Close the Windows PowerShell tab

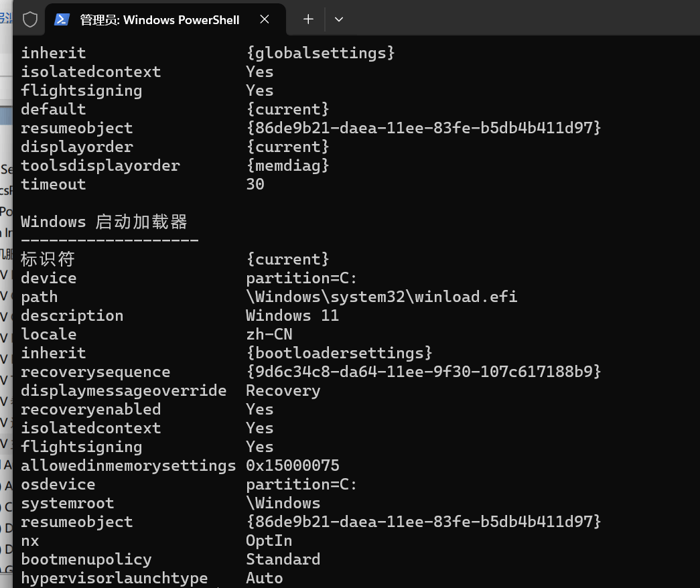click(x=265, y=19)
